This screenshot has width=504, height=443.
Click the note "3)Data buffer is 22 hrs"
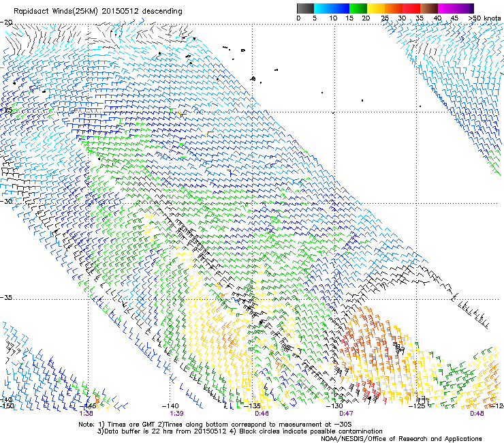[136, 431]
